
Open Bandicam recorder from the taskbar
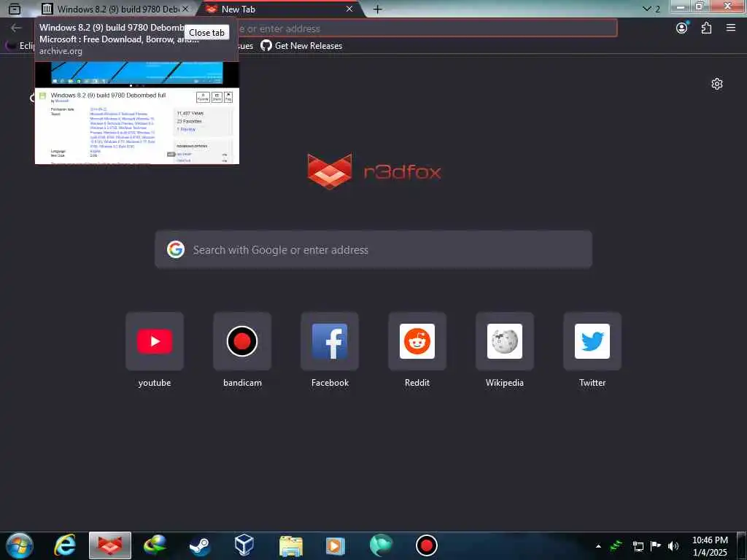click(426, 545)
